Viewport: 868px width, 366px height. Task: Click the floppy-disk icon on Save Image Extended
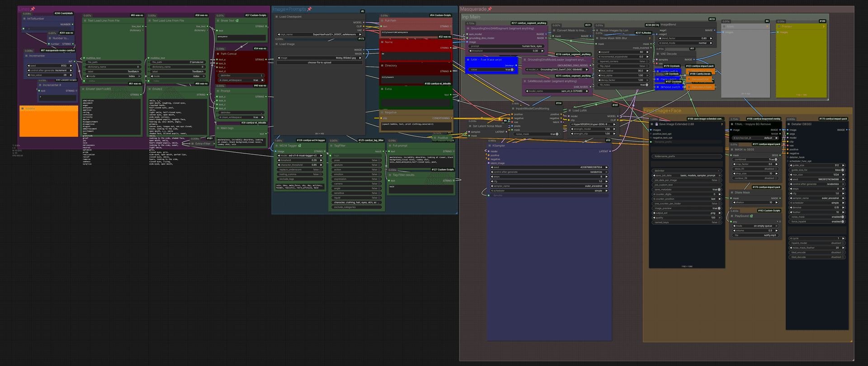pos(656,124)
